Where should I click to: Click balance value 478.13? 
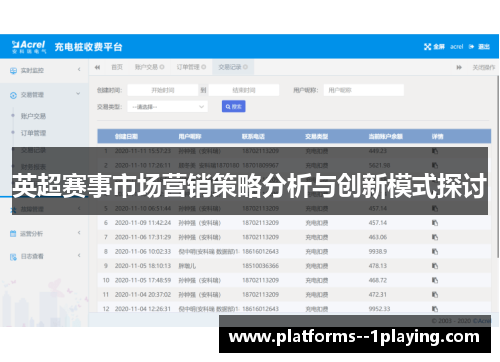click(378, 266)
